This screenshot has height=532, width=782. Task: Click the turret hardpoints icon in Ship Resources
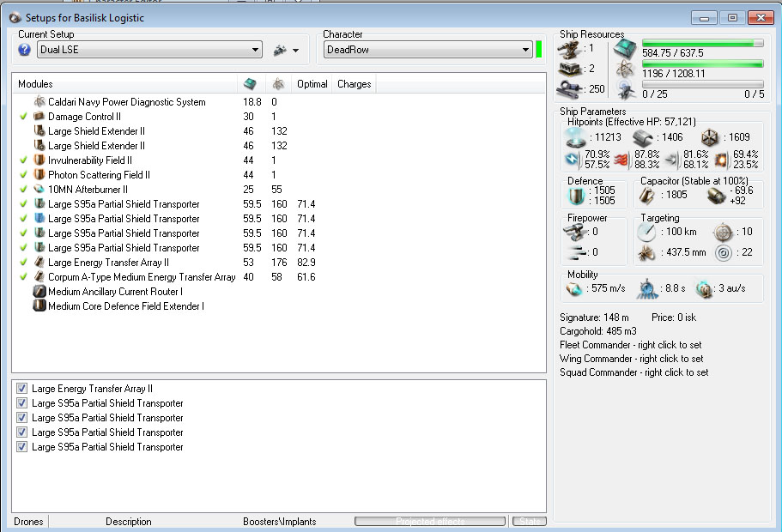568,49
